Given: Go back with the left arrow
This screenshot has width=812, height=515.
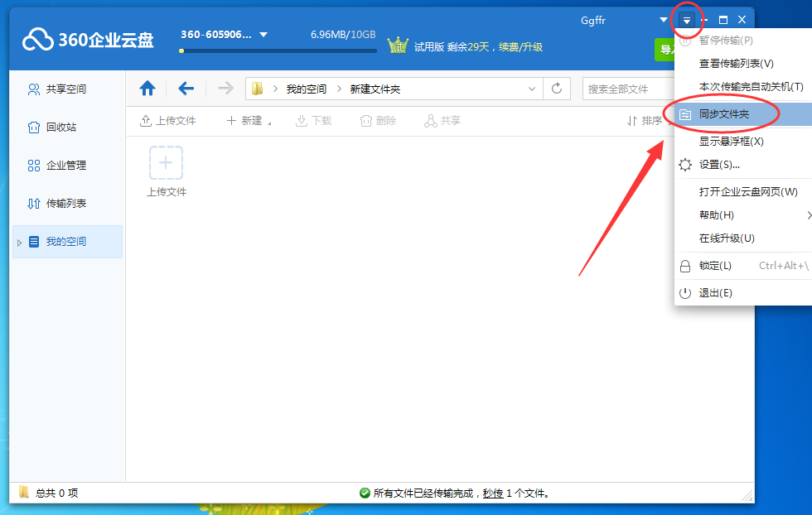Looking at the screenshot, I should pyautogui.click(x=186, y=89).
